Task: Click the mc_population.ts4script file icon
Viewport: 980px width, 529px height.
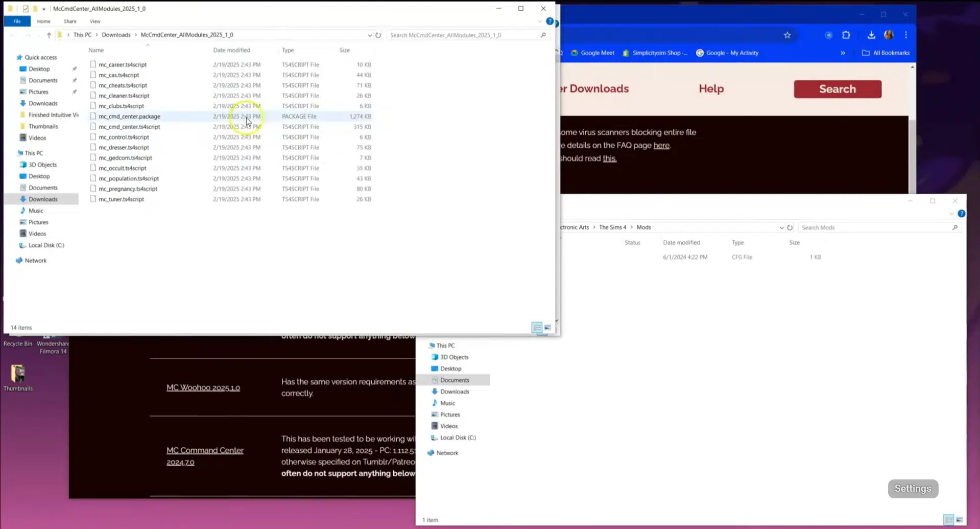Action: pyautogui.click(x=93, y=178)
